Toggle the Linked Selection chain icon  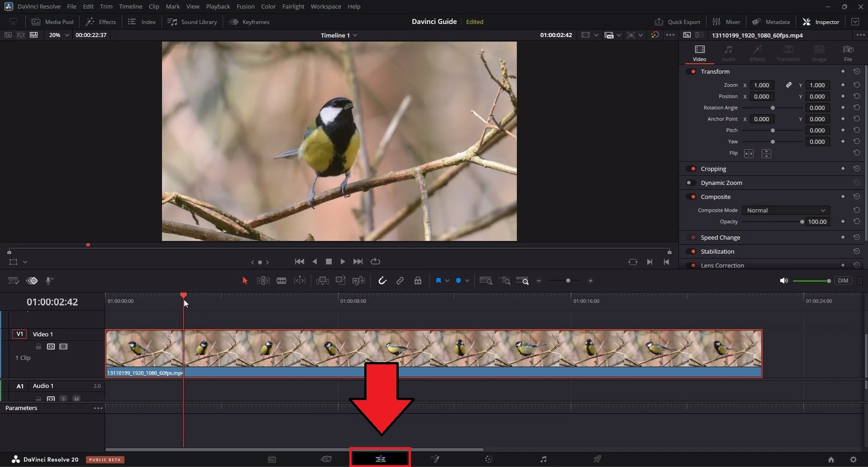(x=400, y=281)
